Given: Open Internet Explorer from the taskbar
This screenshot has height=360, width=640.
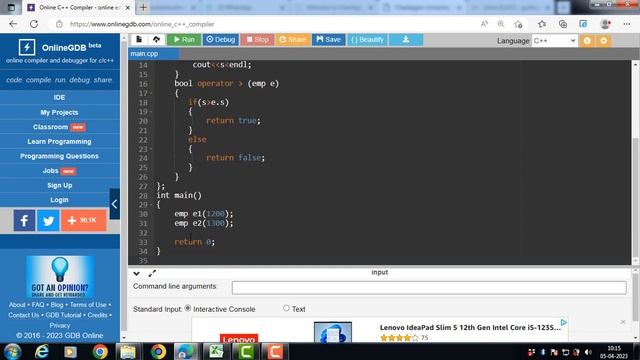Looking at the screenshot, I should click(42, 351).
